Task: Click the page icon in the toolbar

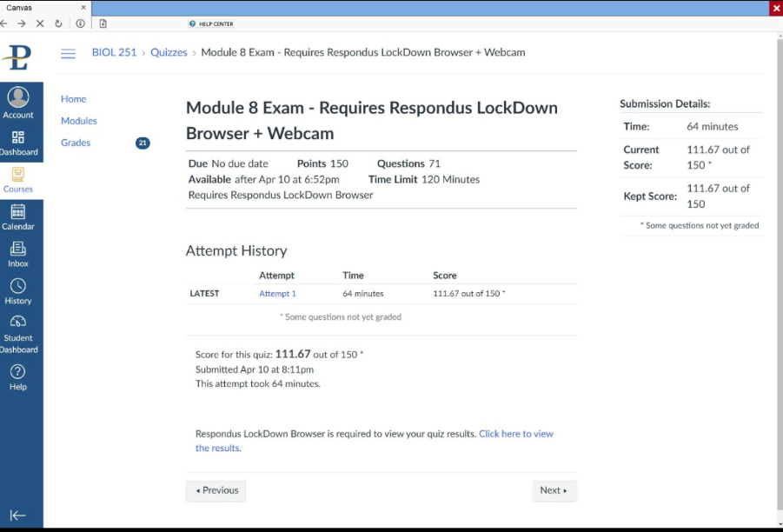Action: (103, 23)
